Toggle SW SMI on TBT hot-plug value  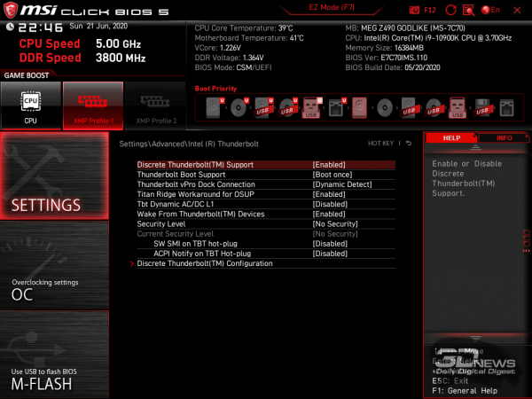[x=329, y=243]
